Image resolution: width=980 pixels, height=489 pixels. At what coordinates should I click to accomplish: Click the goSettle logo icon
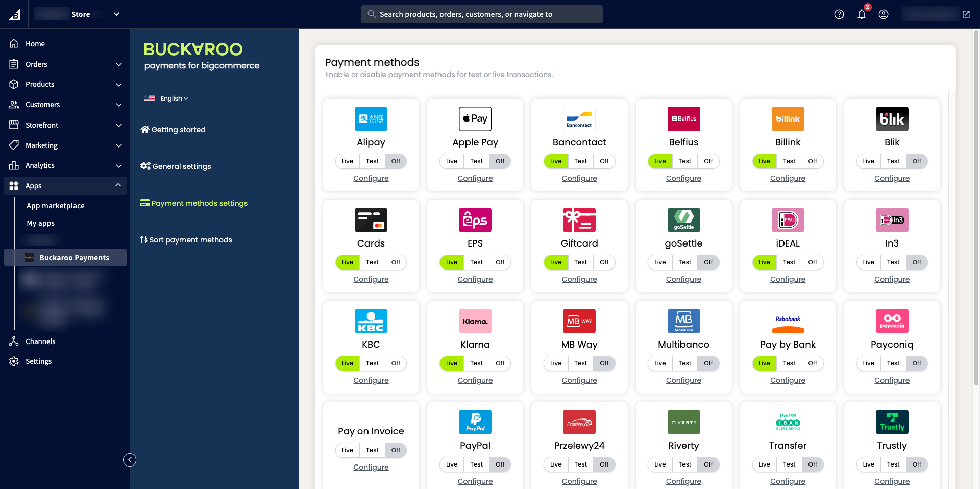(x=683, y=220)
